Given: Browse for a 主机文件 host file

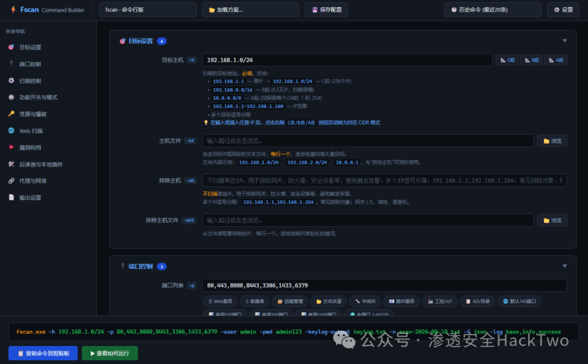Looking at the screenshot, I should point(552,141).
